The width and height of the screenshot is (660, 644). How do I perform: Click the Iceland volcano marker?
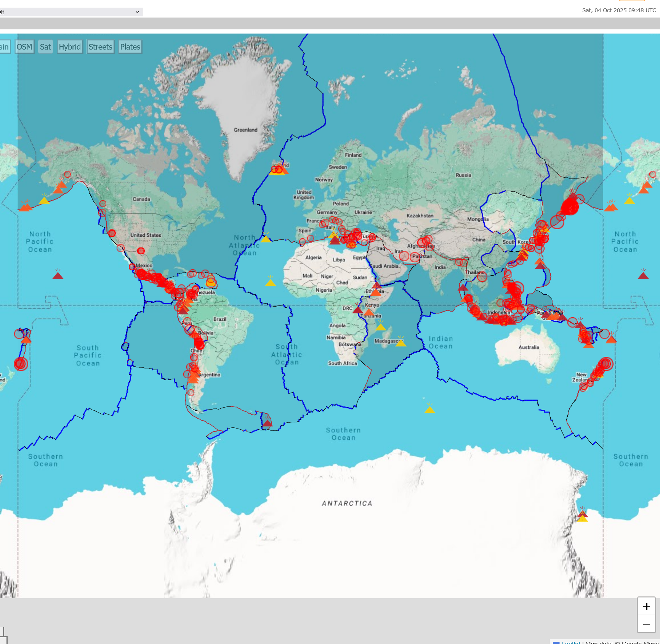pyautogui.click(x=279, y=170)
